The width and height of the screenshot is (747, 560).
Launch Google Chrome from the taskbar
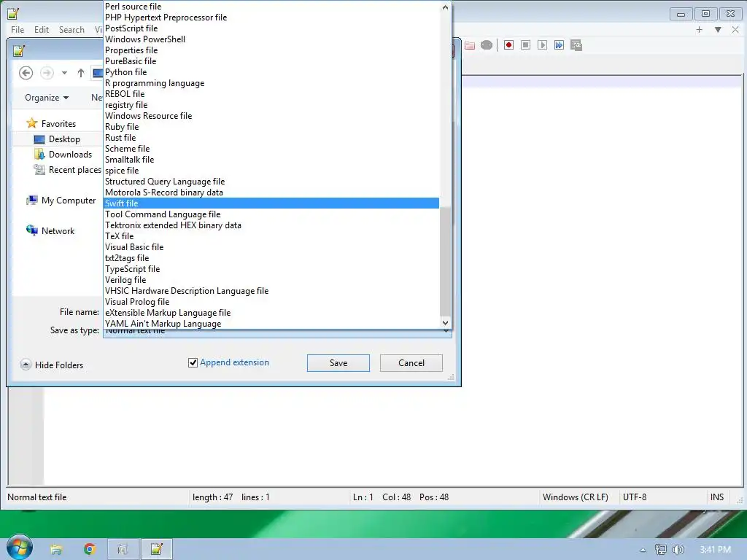[90, 550]
